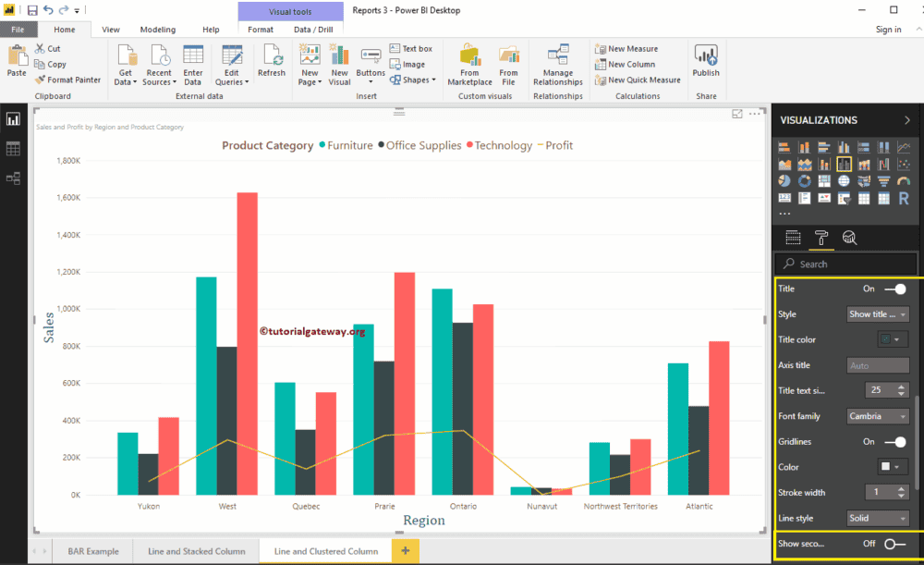Switch to Report view in left sidebar

click(13, 119)
